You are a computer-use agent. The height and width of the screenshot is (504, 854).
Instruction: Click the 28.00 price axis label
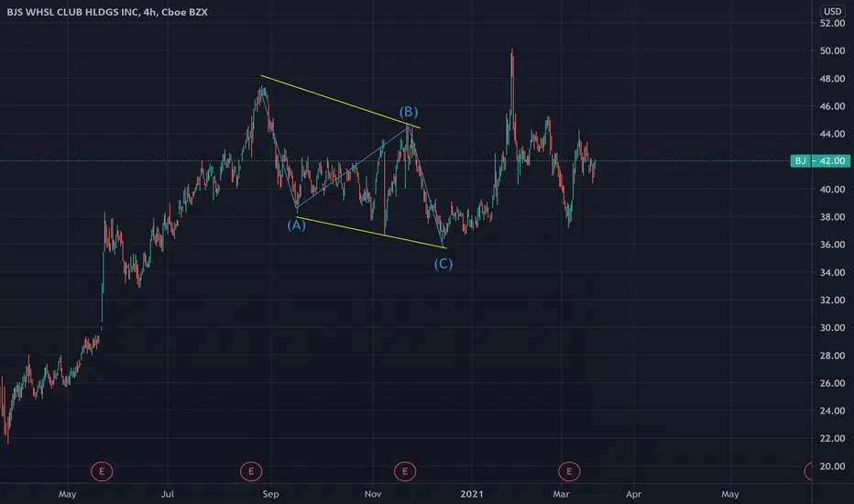[832, 356]
